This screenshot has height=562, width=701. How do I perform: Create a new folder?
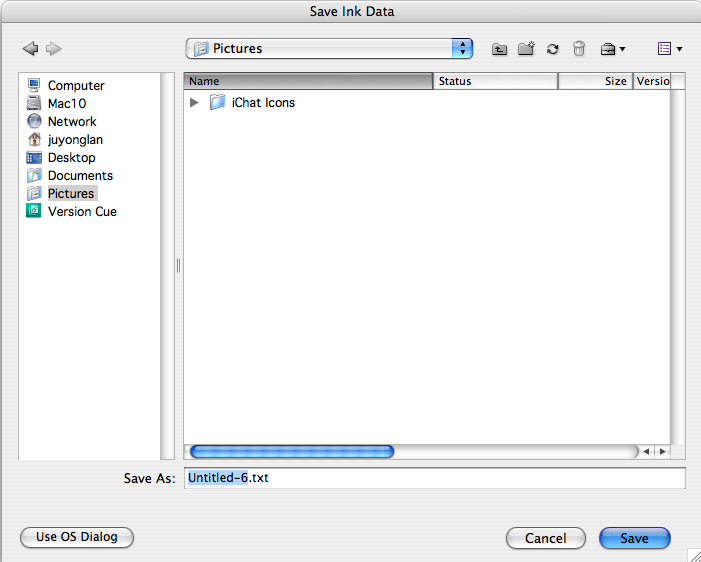click(526, 48)
